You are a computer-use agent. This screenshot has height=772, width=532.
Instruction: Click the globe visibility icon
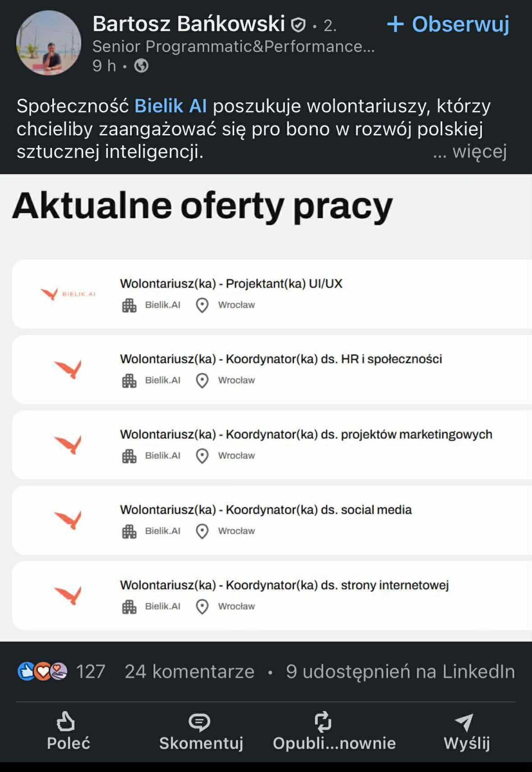click(141, 66)
